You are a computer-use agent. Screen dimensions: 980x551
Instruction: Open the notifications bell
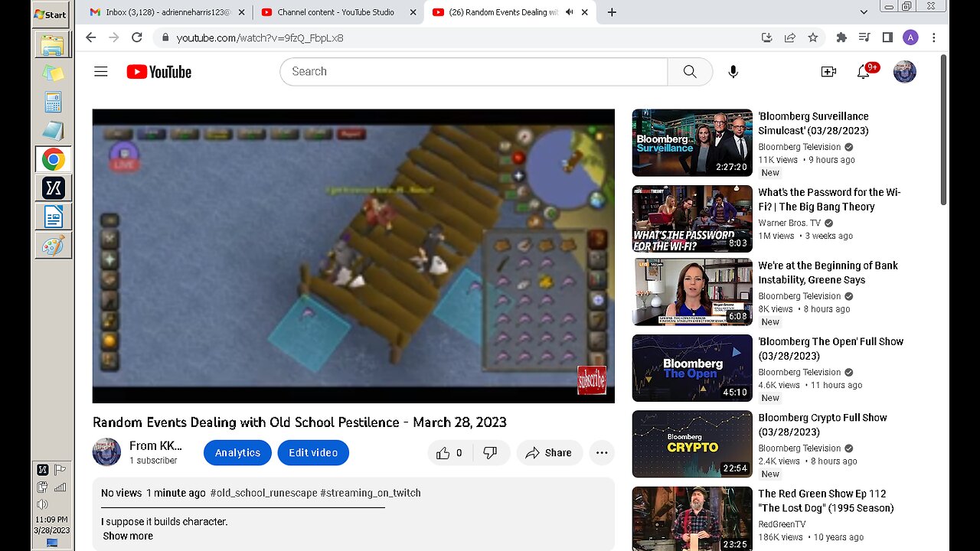[864, 71]
